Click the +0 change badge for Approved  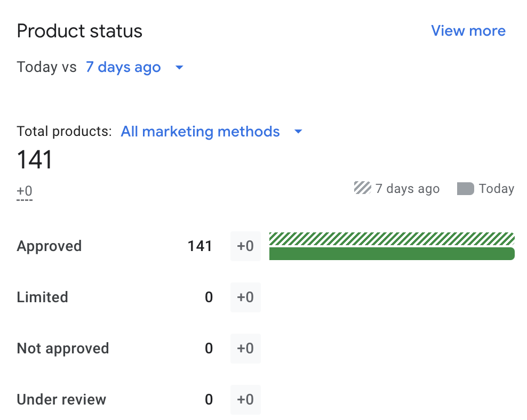pyautogui.click(x=245, y=246)
